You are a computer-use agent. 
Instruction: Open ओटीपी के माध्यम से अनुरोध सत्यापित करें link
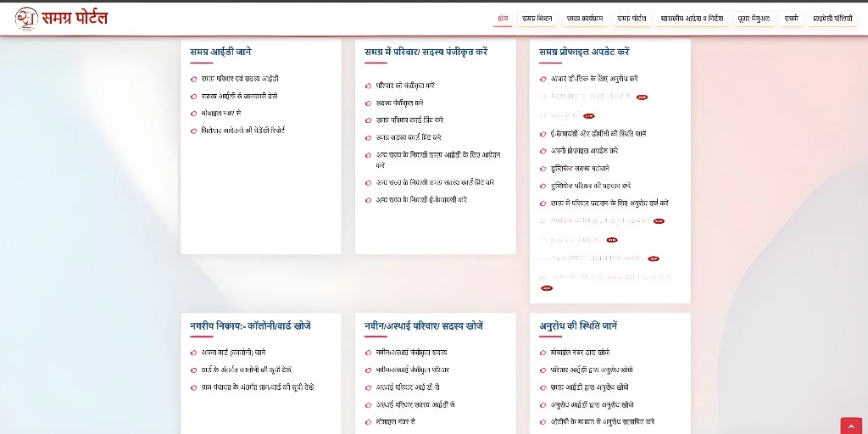pos(603,422)
